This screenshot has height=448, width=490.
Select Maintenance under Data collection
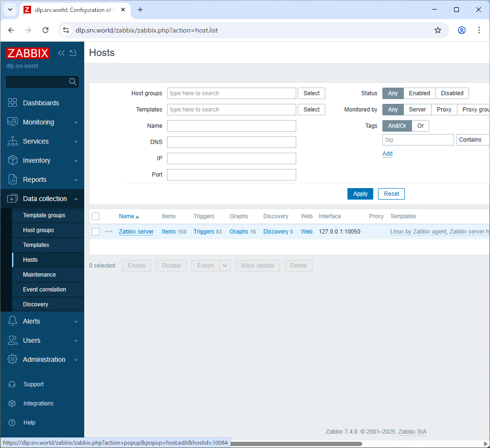point(38,274)
